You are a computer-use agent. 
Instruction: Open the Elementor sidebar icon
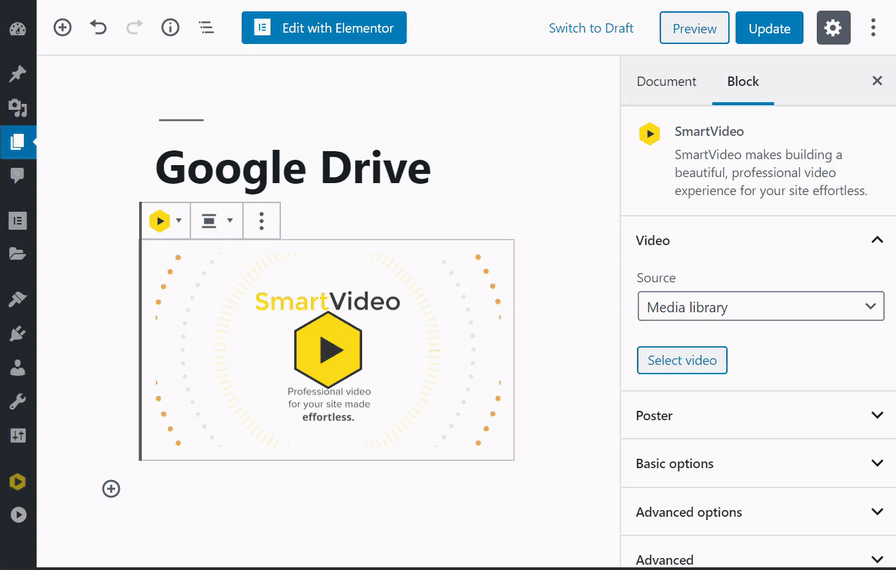(18, 220)
